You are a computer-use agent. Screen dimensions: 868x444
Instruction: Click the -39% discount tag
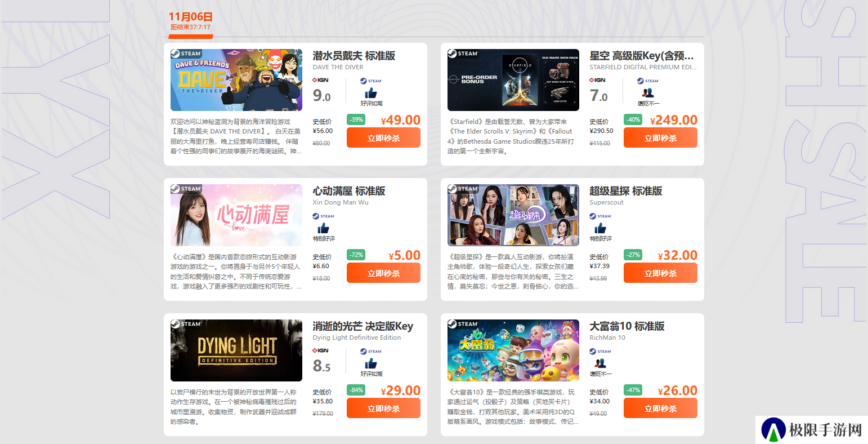click(356, 119)
